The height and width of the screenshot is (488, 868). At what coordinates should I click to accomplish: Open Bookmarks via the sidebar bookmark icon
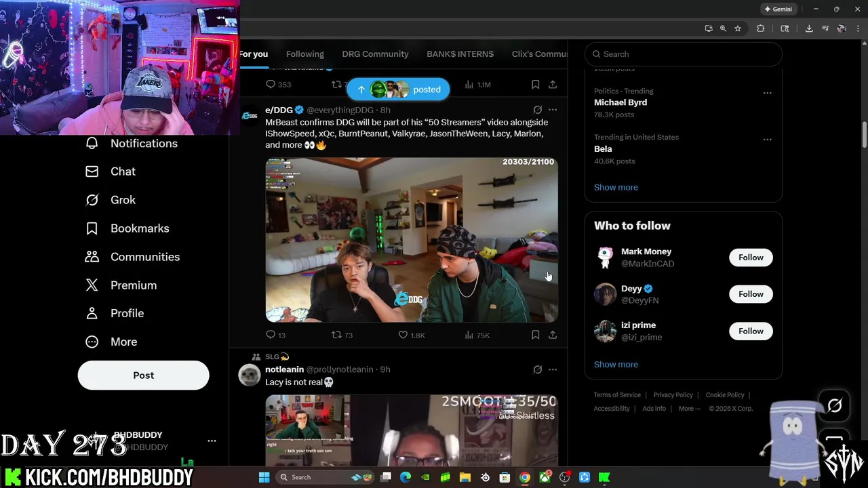(92, 228)
